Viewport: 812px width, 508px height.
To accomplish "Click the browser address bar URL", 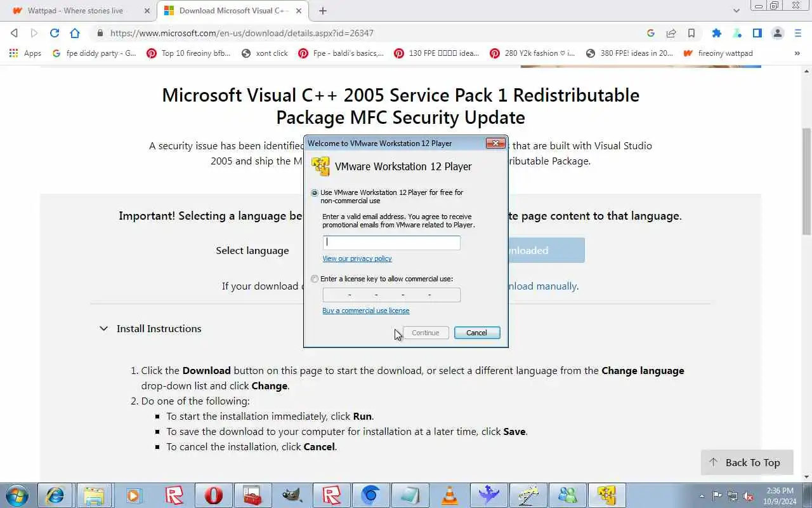I will click(x=242, y=33).
